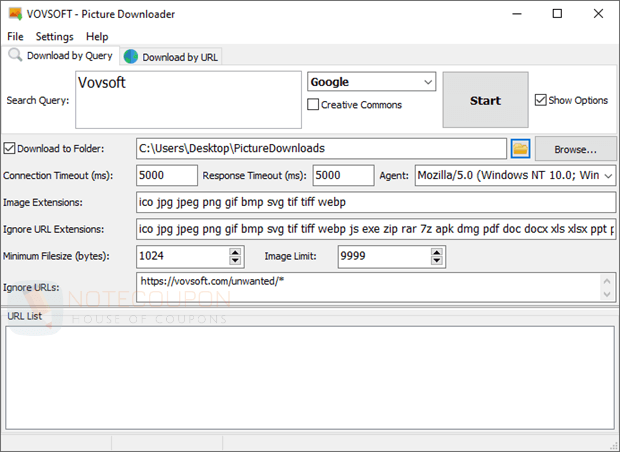This screenshot has width=620, height=452.
Task: Uncheck the Show Options checkbox
Action: 540,100
